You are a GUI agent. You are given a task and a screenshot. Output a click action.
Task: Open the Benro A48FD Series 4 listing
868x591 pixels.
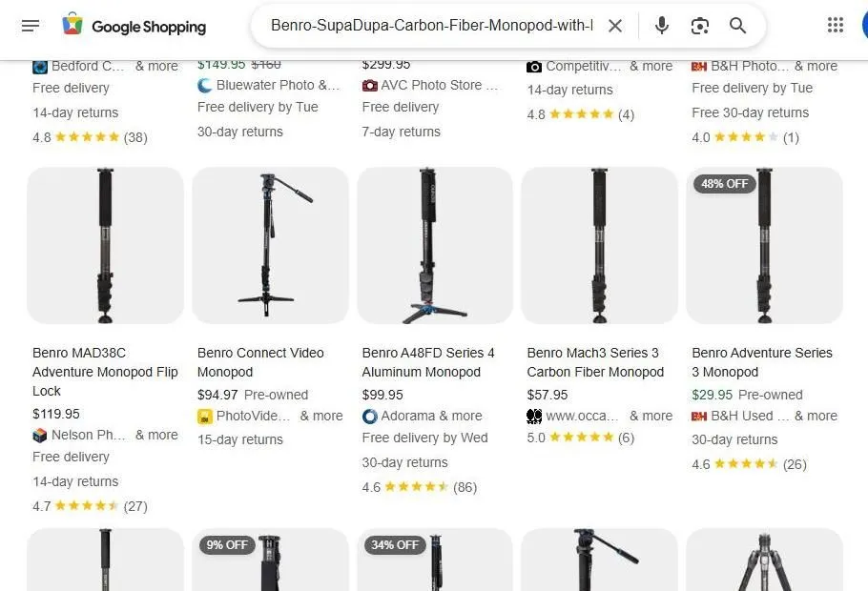point(428,362)
